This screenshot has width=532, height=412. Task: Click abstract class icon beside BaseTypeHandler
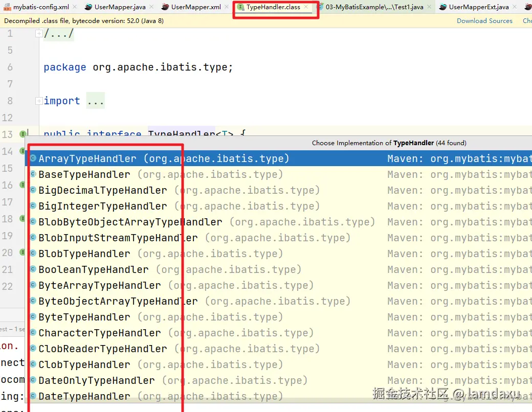[33, 174]
